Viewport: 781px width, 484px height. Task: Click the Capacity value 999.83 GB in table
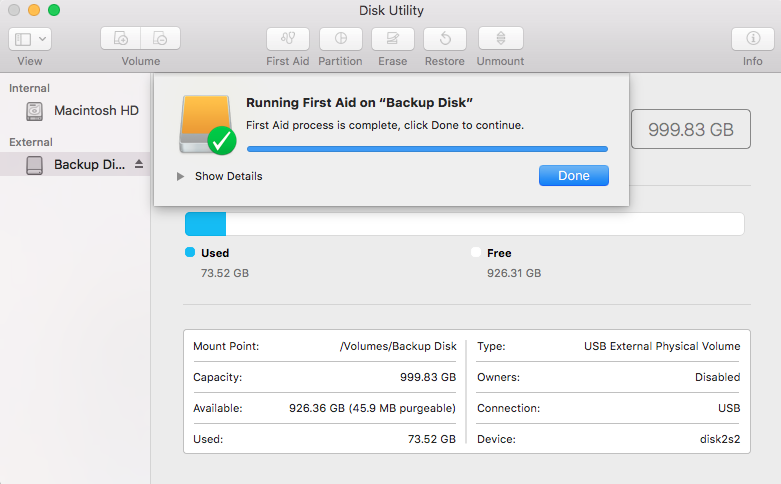pos(428,377)
